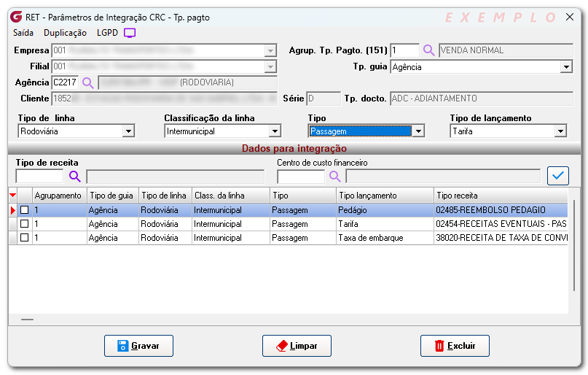
Task: Click the blue checkmark confirm button
Action: click(x=558, y=176)
